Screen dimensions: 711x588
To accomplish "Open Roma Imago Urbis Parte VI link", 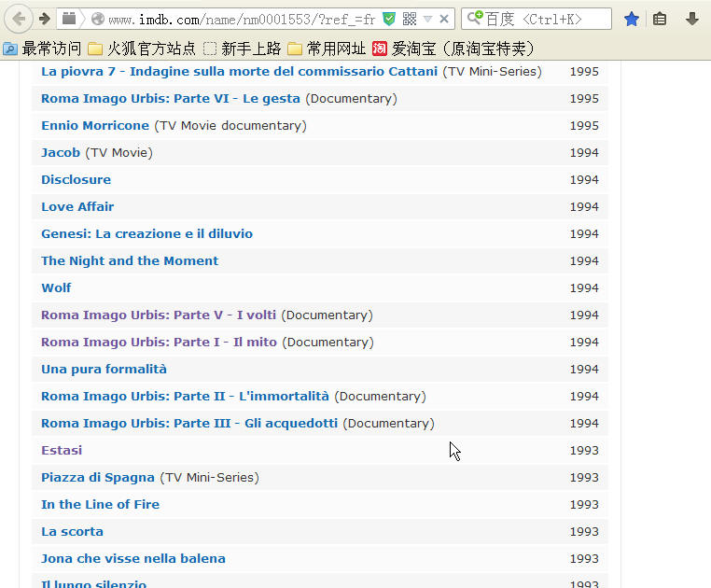I will (x=171, y=98).
